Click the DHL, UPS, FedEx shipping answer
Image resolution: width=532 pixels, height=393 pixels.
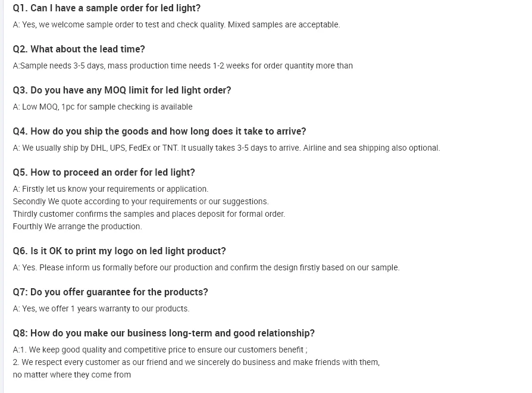[226, 148]
